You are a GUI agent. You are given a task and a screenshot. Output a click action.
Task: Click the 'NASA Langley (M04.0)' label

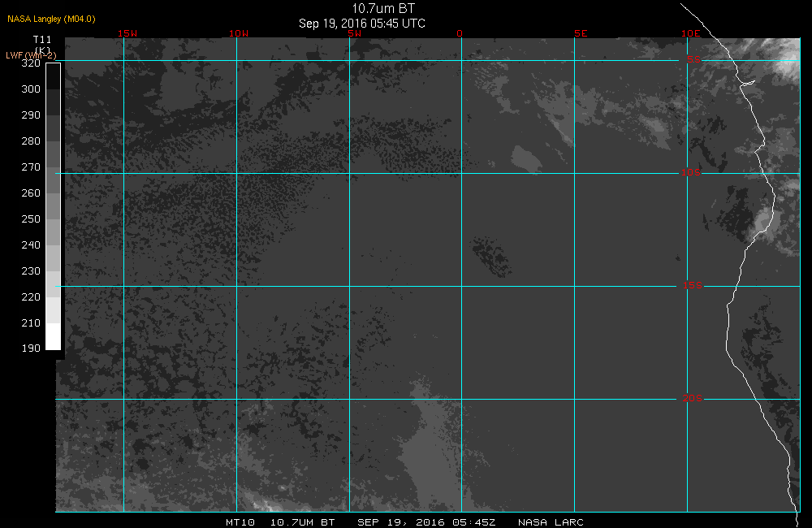coord(51,19)
